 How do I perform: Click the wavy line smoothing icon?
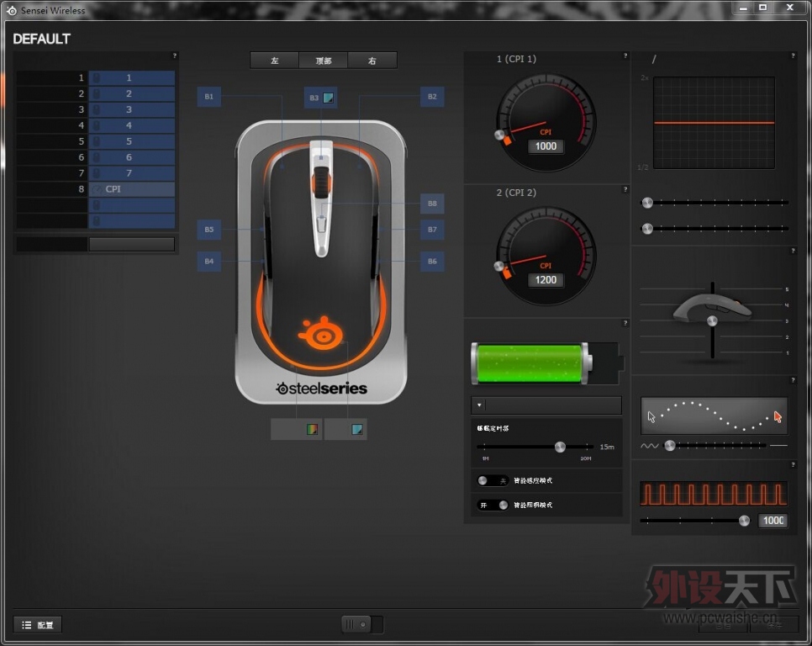click(650, 446)
